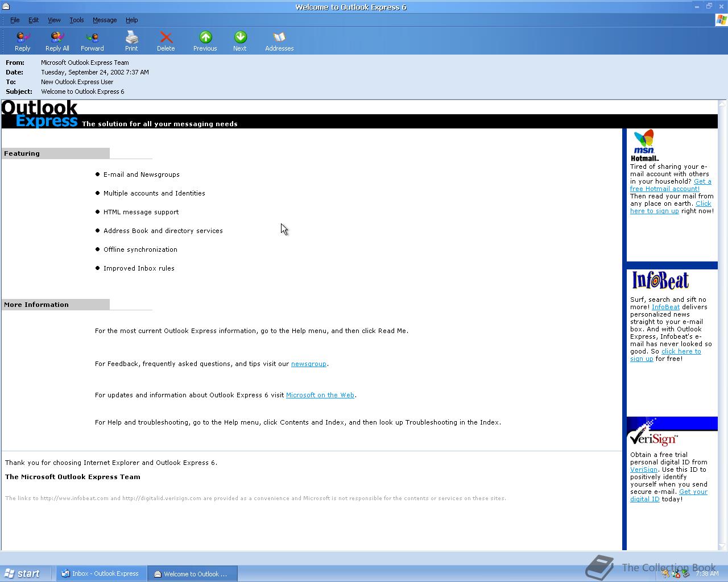Click the Reply All toolbar icon

click(57, 41)
